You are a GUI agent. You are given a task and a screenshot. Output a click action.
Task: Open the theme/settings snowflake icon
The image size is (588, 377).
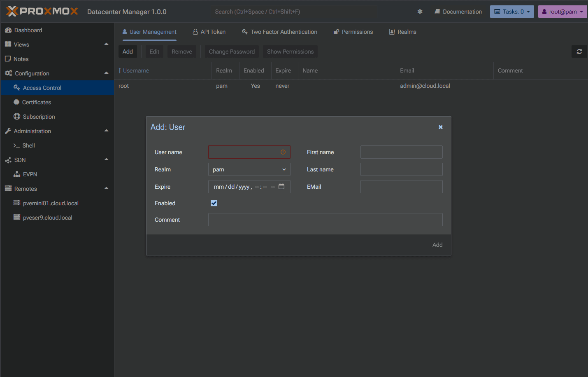[419, 12]
